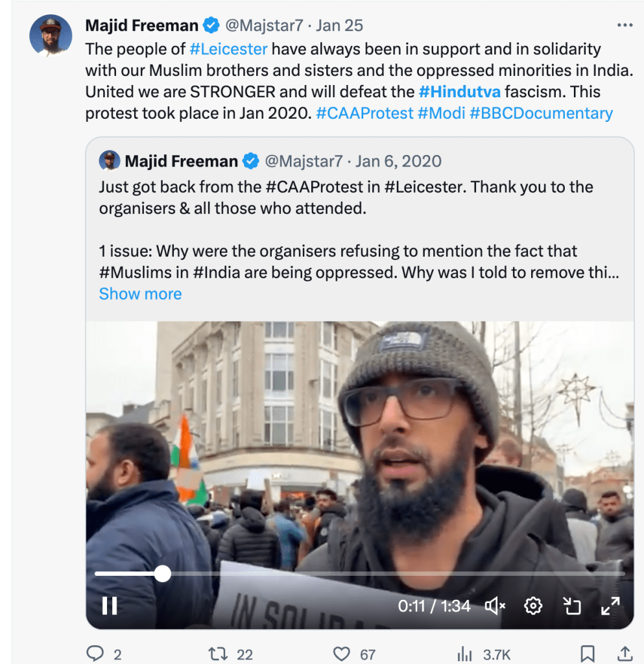The image size is (644, 664).
Task: Click the reply speech bubble icon
Action: [95, 653]
